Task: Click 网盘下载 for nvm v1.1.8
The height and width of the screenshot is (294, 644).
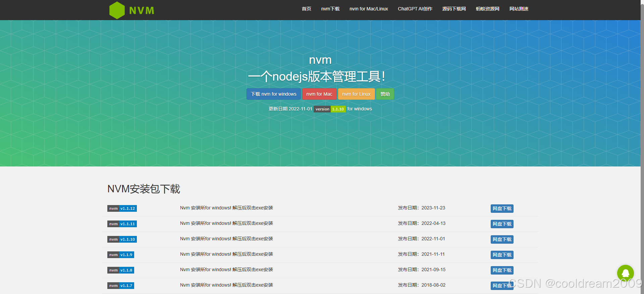Action: (502, 270)
